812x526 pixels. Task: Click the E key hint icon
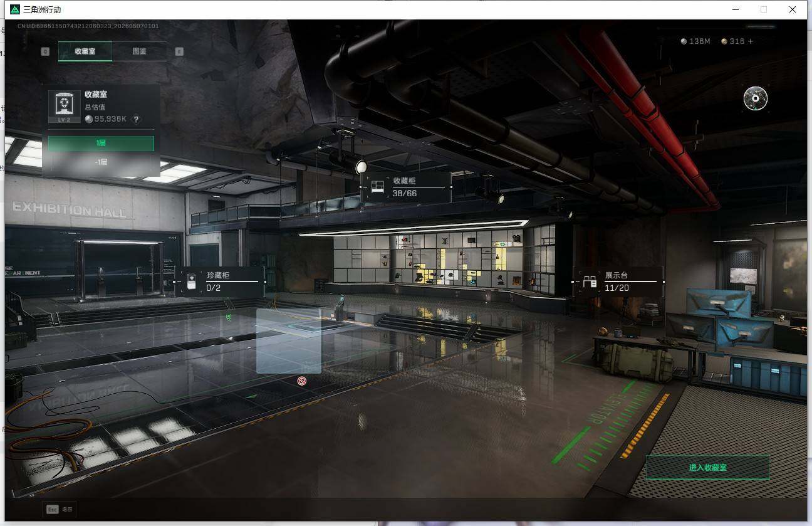179,51
